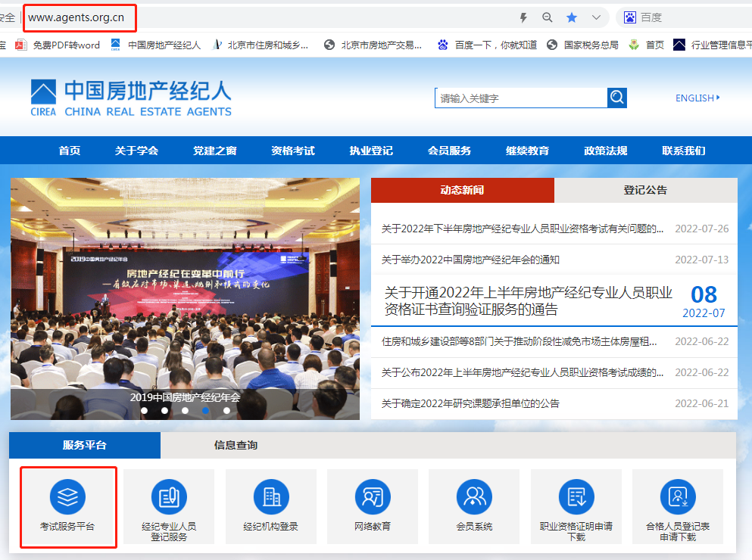Open the 2022中国房地产经纪年会 notice link
The width and height of the screenshot is (752, 560).
[470, 260]
